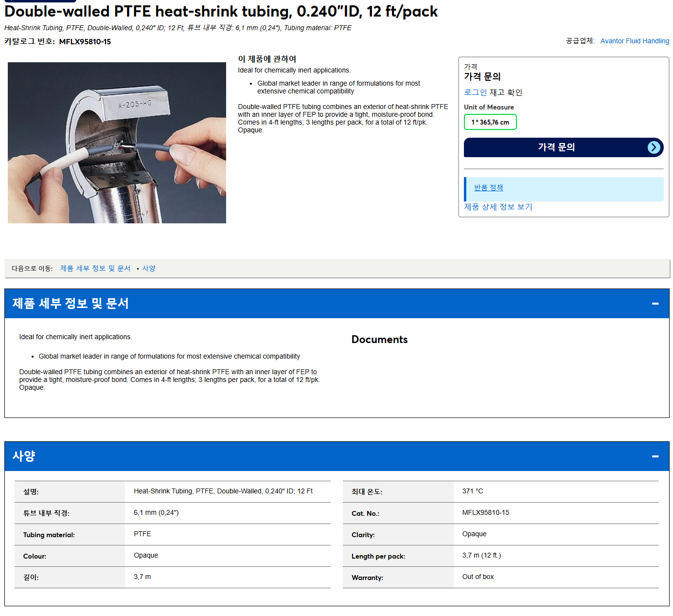Click the product title heading
Image resolution: width=673 pixels, height=616 pixels.
click(x=221, y=12)
